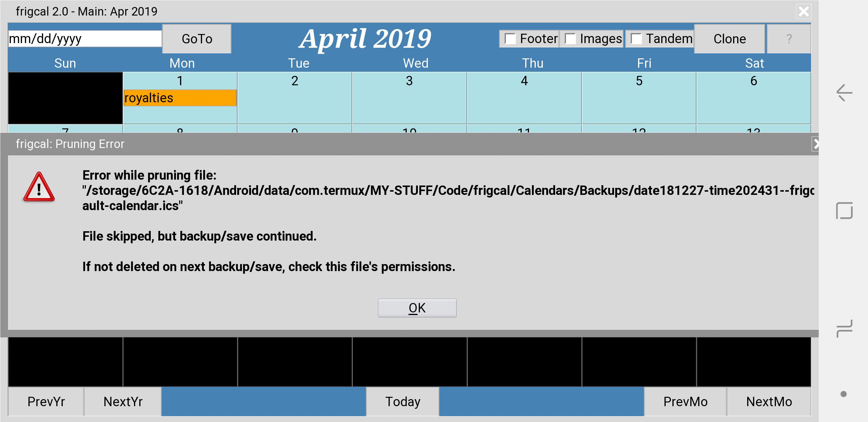Click the GoTo button
Screen dimensions: 868x422
click(x=197, y=39)
